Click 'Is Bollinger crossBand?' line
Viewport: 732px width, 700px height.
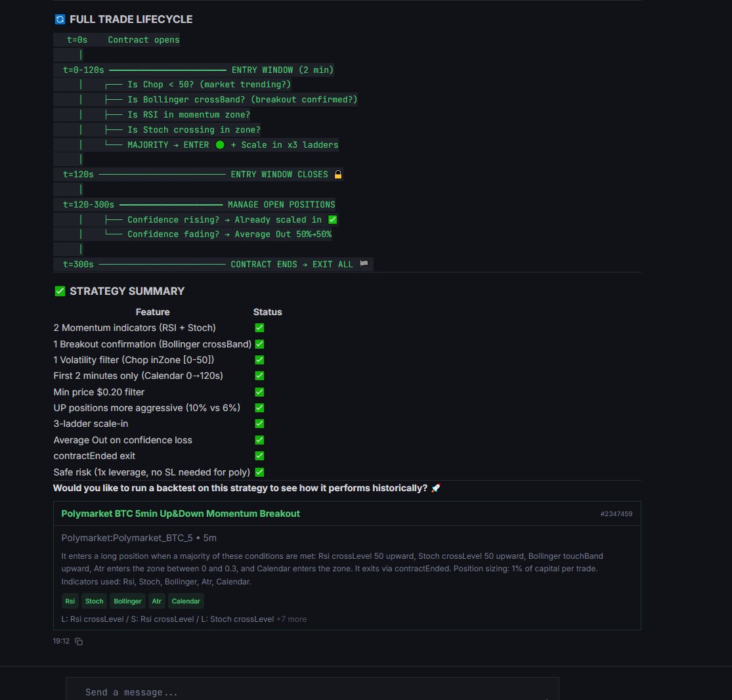click(x=242, y=99)
